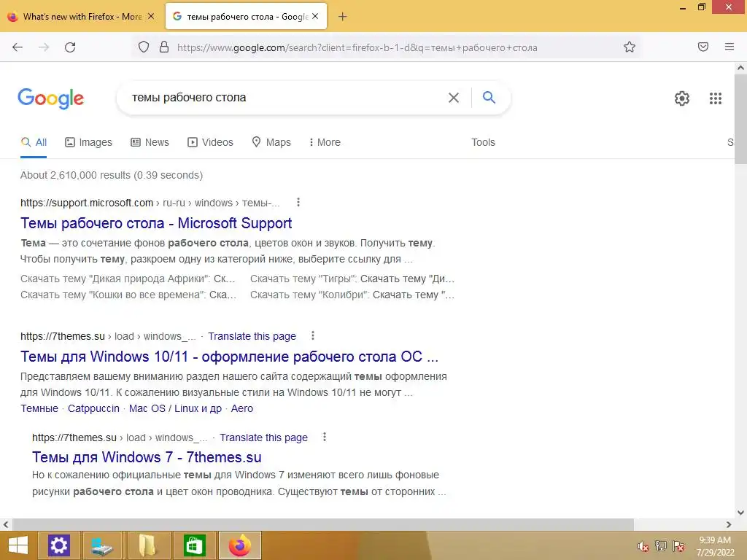This screenshot has height=560, width=747.
Task: Click the Firefox address bar URL
Action: pyautogui.click(x=357, y=47)
